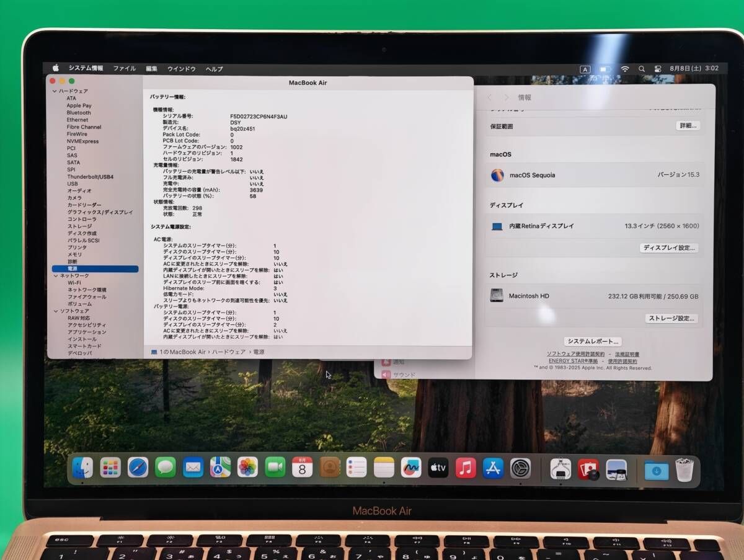
Task: Select グラフィックス/ディスプレイ in the sidebar
Action: 100,212
